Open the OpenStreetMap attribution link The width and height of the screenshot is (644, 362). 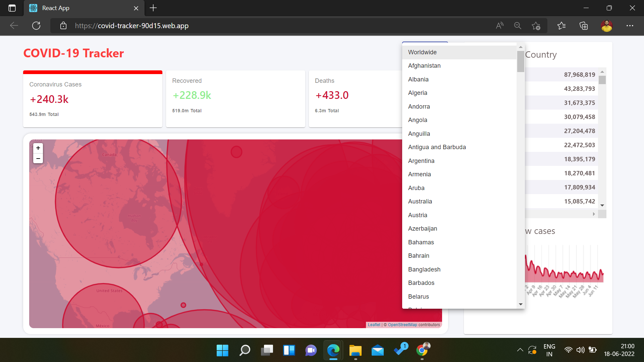click(x=402, y=325)
